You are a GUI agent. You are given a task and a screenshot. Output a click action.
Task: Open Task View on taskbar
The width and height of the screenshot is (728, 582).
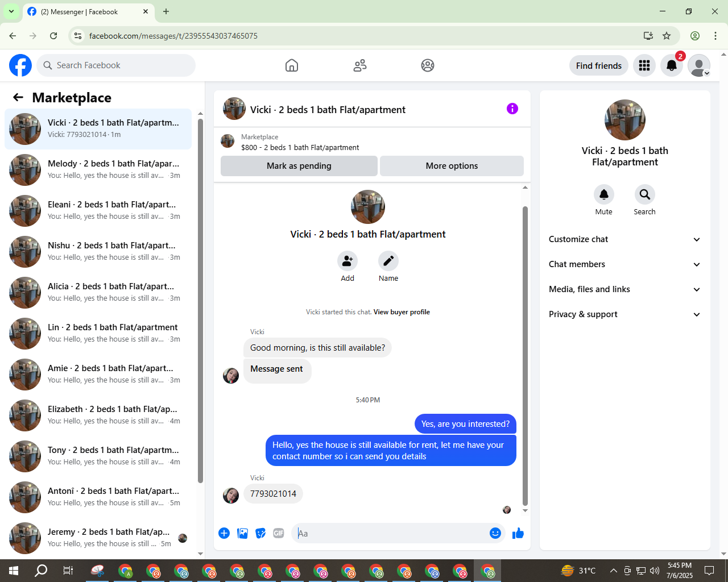point(68,571)
